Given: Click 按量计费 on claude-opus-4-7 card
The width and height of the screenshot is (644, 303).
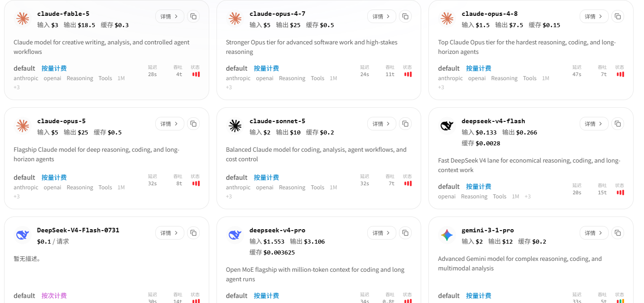Looking at the screenshot, I should click(266, 68).
